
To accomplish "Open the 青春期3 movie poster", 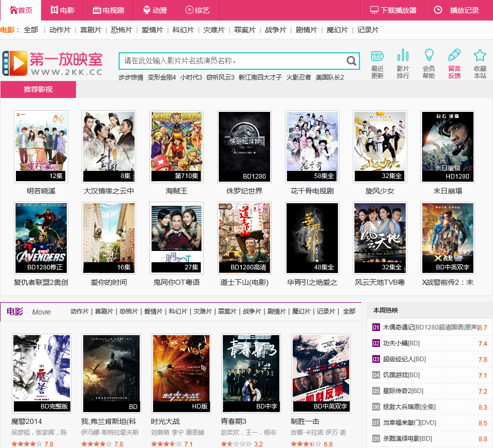I will coord(251,373).
